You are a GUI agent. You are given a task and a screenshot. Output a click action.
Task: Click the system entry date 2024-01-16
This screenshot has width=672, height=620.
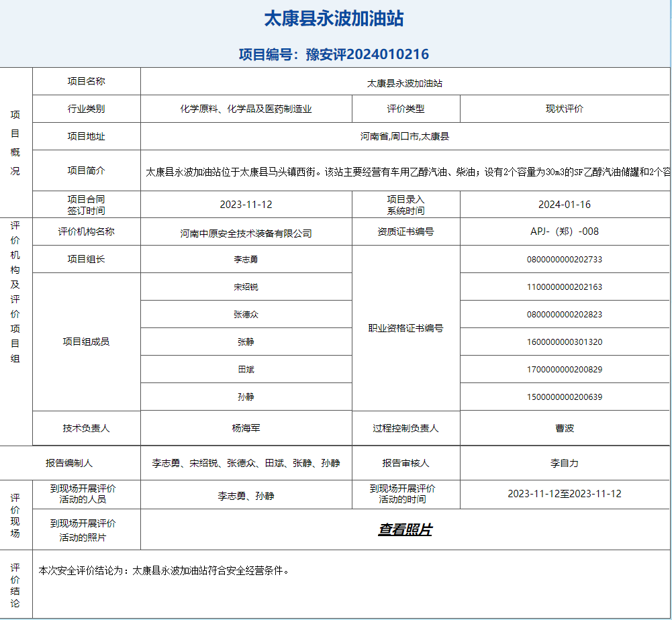point(564,205)
